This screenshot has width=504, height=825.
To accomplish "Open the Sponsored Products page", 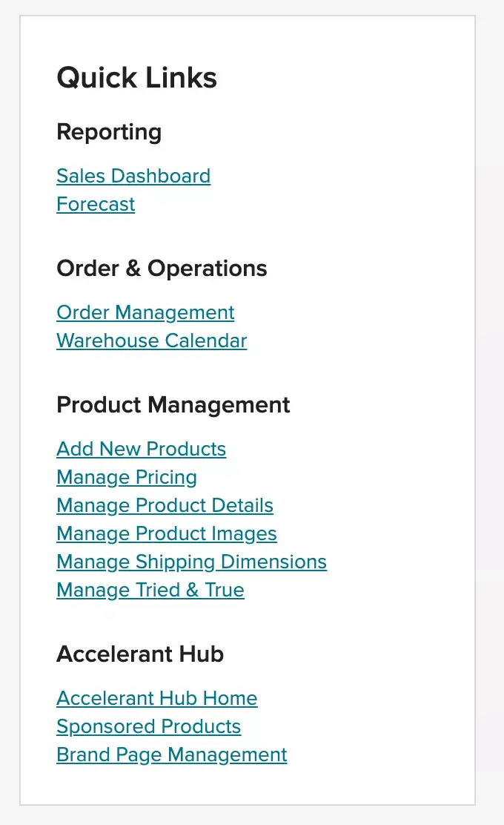I will [x=148, y=726].
